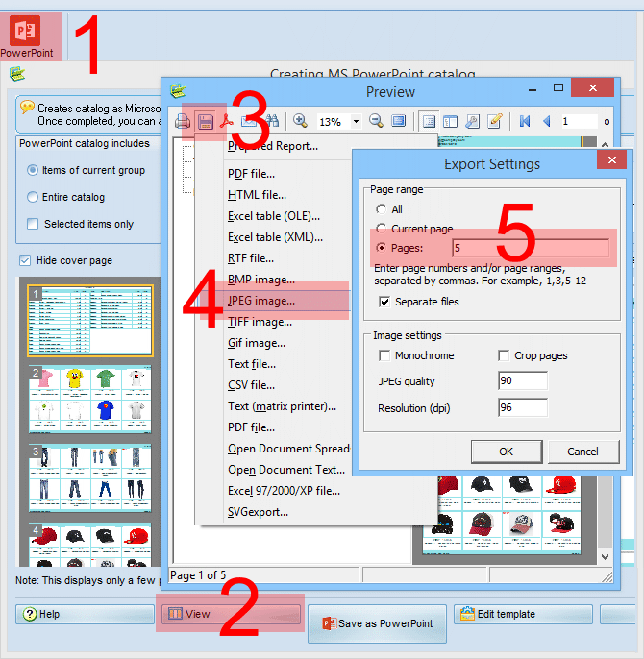Choose CSV file... export option
This screenshot has height=659, width=644.
(x=273, y=385)
